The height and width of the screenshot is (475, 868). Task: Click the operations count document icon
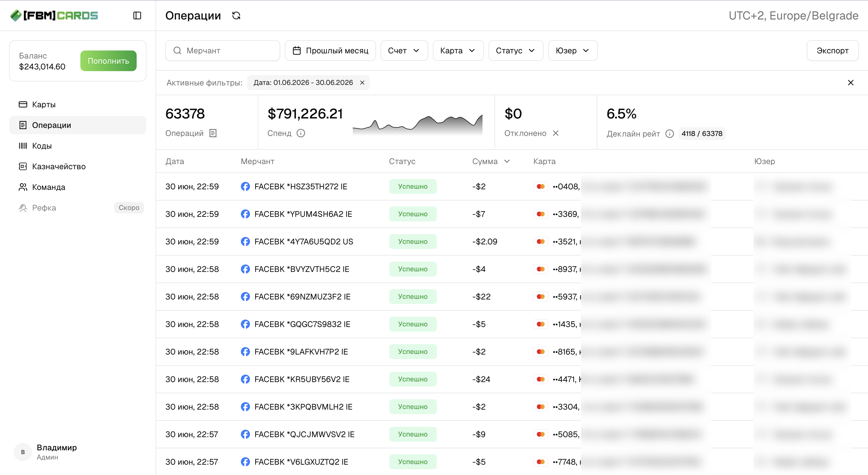pyautogui.click(x=213, y=133)
